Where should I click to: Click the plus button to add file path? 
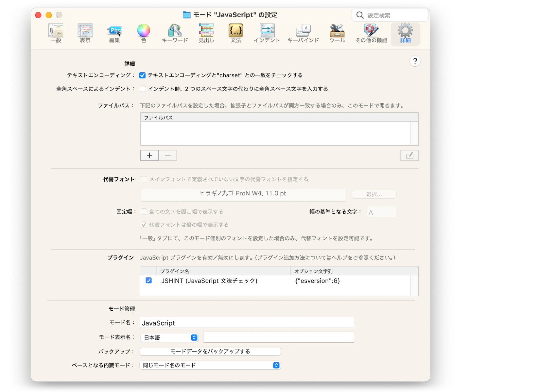[149, 155]
